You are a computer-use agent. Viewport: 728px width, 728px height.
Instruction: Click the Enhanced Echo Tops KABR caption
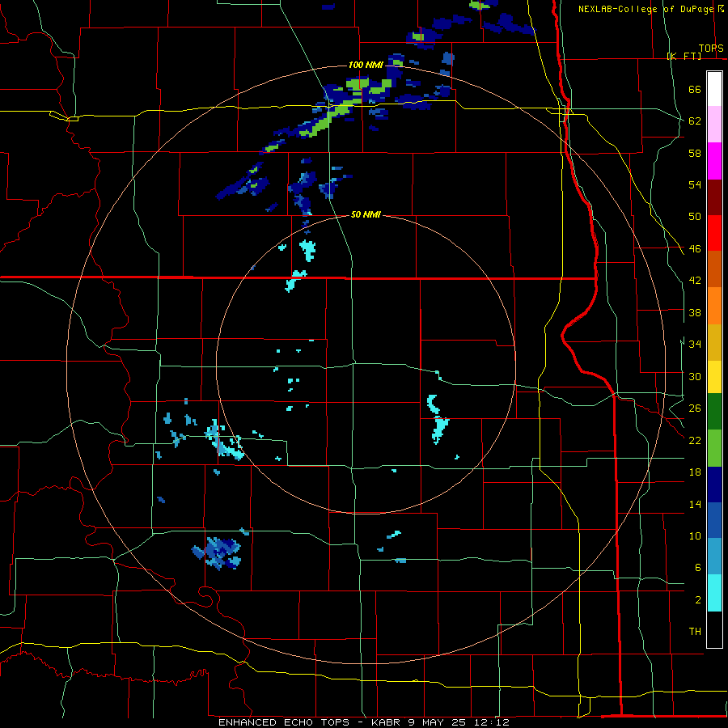pos(364,722)
